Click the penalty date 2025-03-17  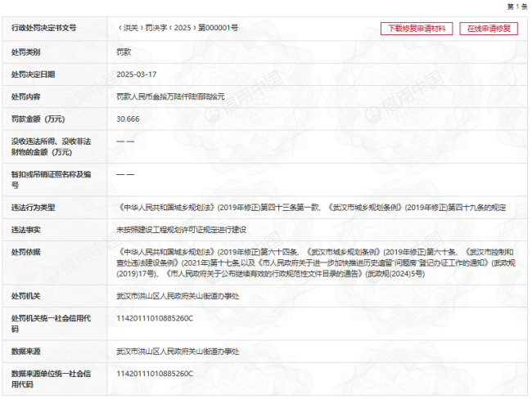[136, 74]
